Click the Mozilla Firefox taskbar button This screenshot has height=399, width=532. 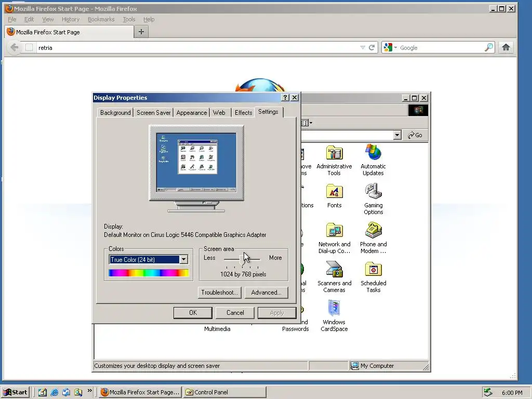pyautogui.click(x=140, y=392)
